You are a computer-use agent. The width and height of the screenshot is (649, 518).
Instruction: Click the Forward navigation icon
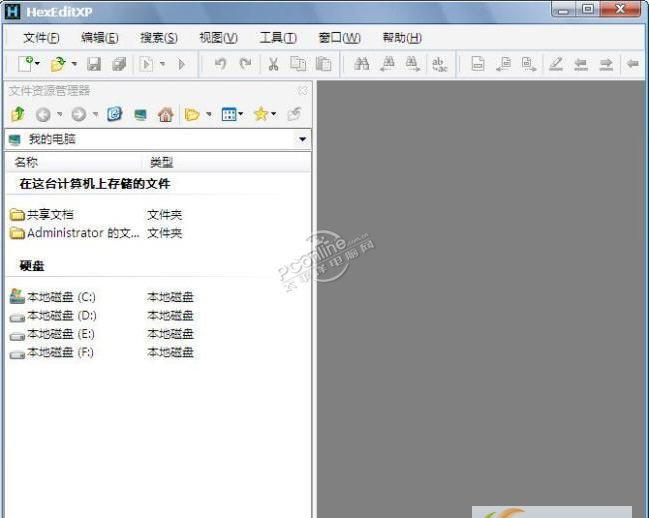click(x=79, y=114)
